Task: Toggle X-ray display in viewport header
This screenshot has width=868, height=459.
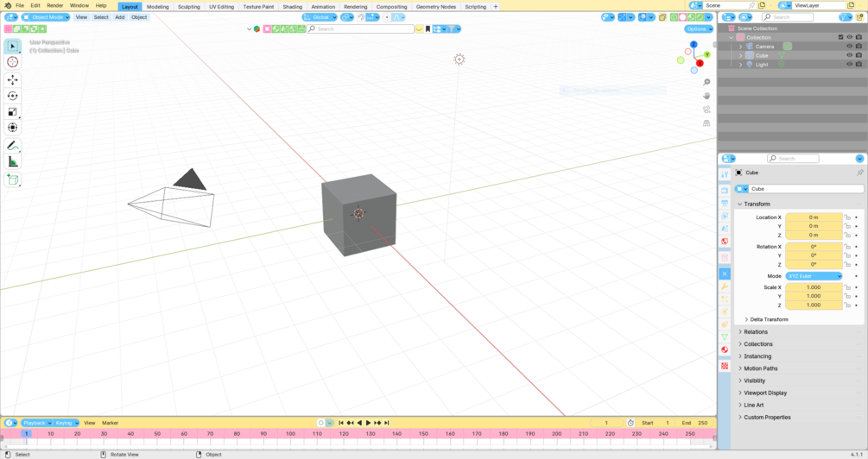Action: [x=662, y=17]
